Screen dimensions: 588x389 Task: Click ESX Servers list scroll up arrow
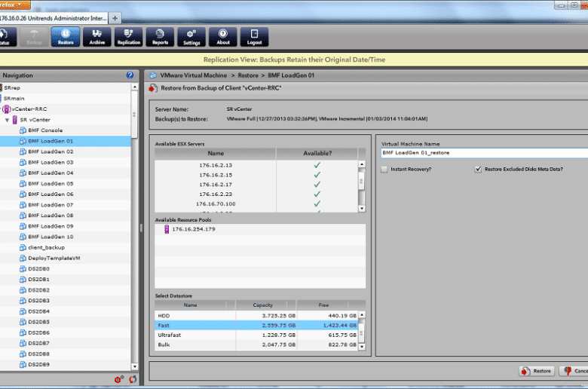click(x=362, y=164)
